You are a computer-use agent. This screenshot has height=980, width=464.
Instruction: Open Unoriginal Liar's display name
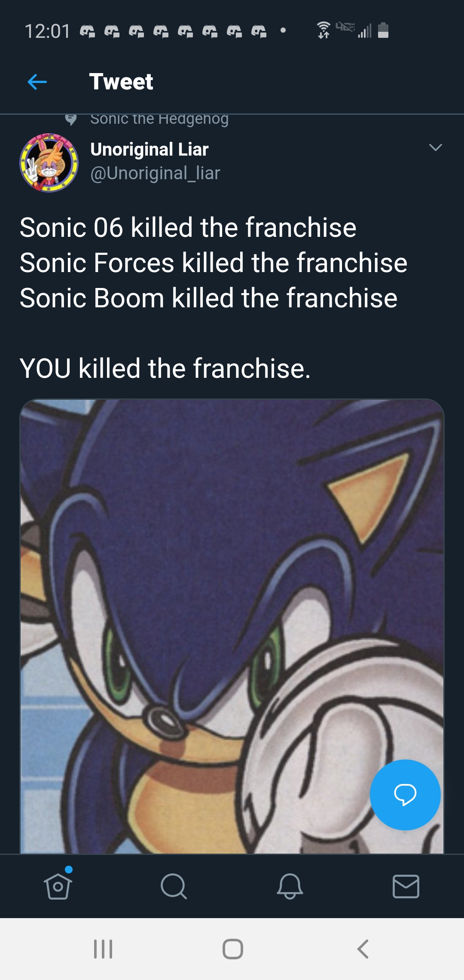pos(149,150)
